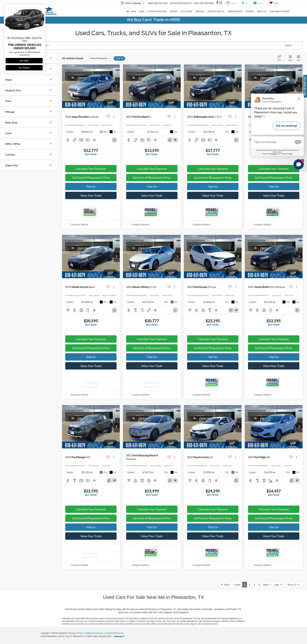307x644 pixels.
Task: Check Compare Vehicle for 2021 Ford EcoSport
Action: click(128, 225)
